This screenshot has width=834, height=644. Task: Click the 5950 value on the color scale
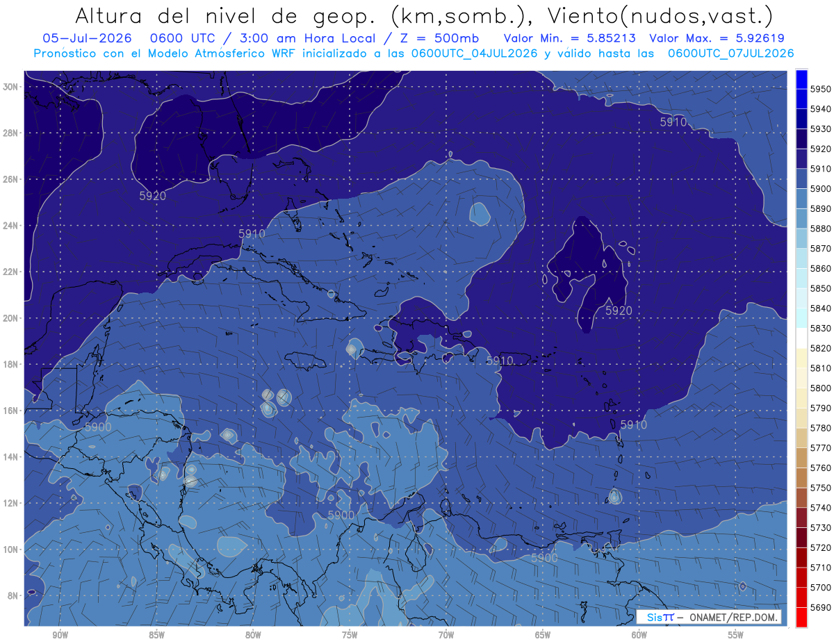pyautogui.click(x=821, y=89)
